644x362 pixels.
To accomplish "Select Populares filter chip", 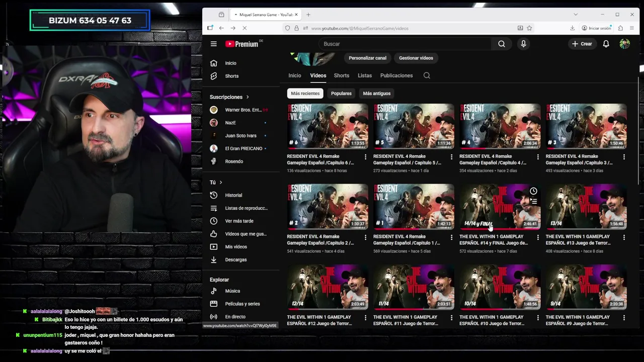I will point(341,94).
